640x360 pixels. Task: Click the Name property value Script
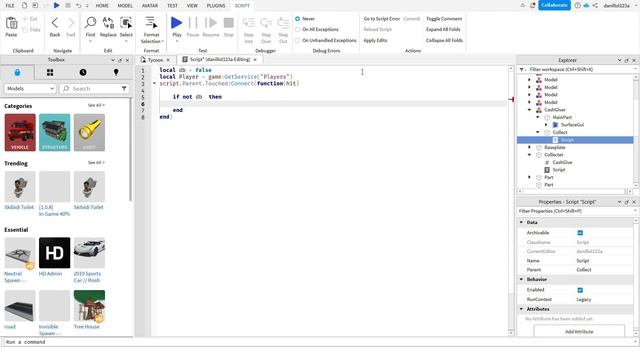click(582, 261)
